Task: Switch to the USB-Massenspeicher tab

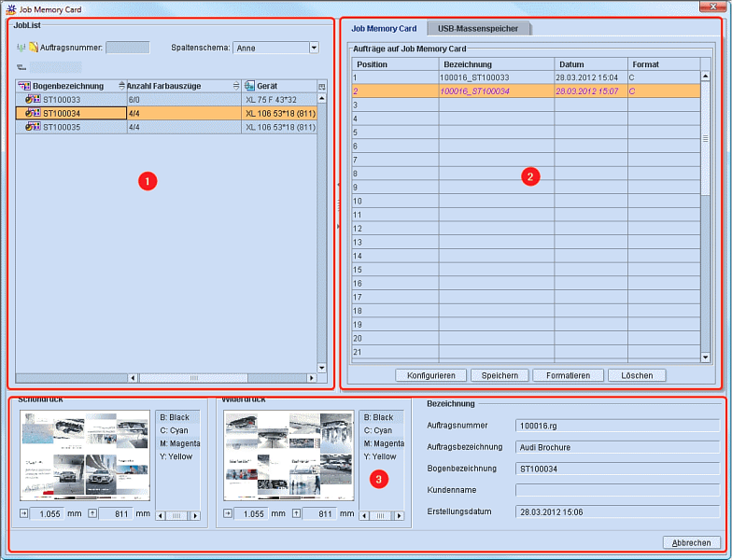Action: (x=478, y=29)
